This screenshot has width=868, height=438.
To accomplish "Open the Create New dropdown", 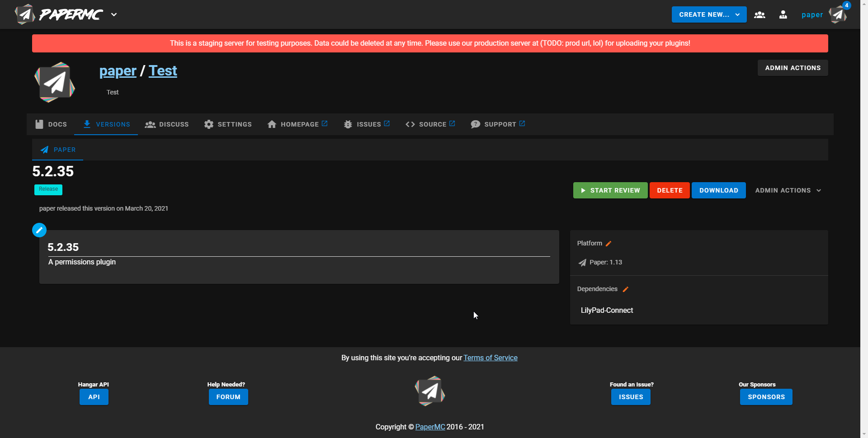I will point(709,14).
